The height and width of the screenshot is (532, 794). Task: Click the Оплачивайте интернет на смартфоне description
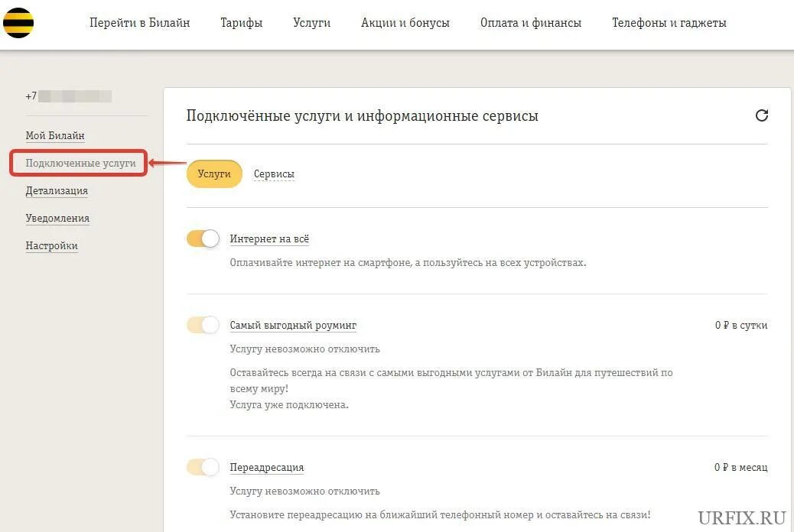click(x=408, y=263)
